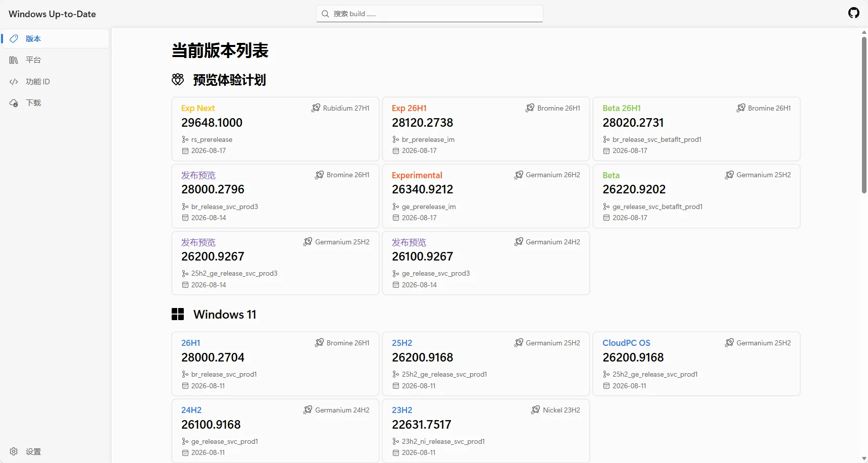Click the vertical scrollbar thumb
The height and width of the screenshot is (463, 868).
[x=864, y=115]
